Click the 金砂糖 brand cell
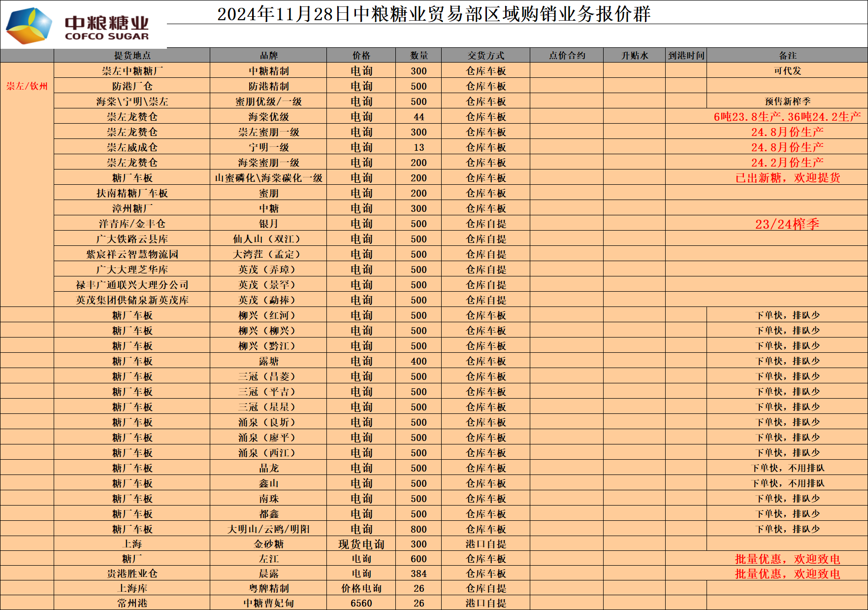868x610 pixels. click(x=268, y=544)
